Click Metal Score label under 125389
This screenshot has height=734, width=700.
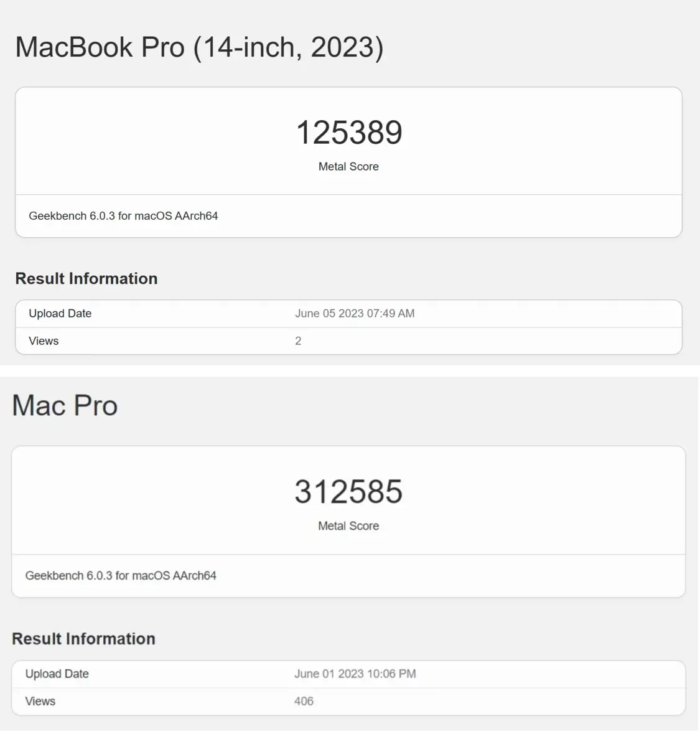pos(348,166)
